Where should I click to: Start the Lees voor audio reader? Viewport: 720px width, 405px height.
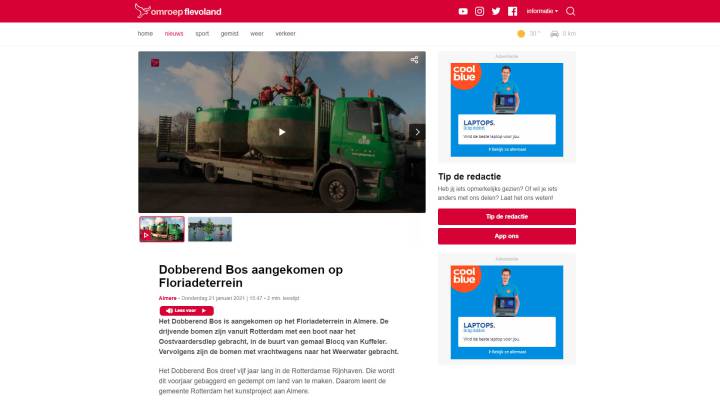pos(186,311)
